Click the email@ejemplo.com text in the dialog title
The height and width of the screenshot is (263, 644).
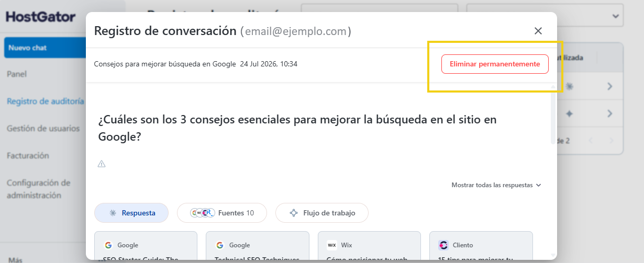tap(295, 31)
